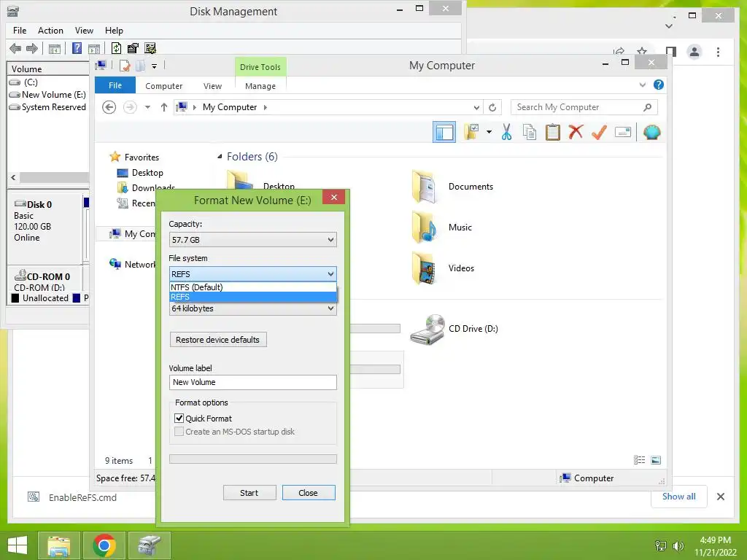
Task: Click Show all downloads link
Action: click(679, 497)
